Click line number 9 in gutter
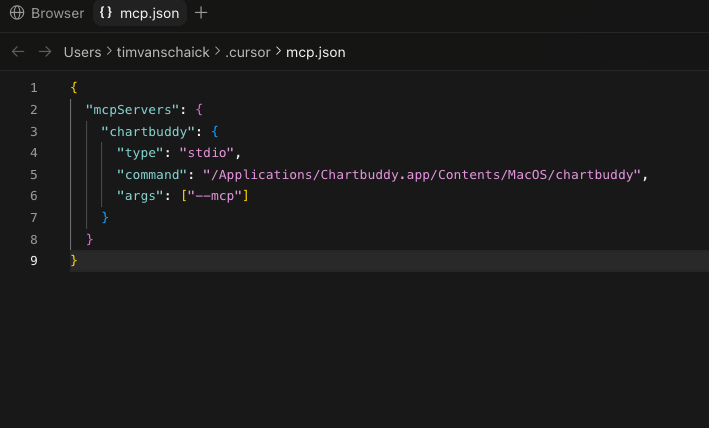The image size is (709, 428). [34, 261]
